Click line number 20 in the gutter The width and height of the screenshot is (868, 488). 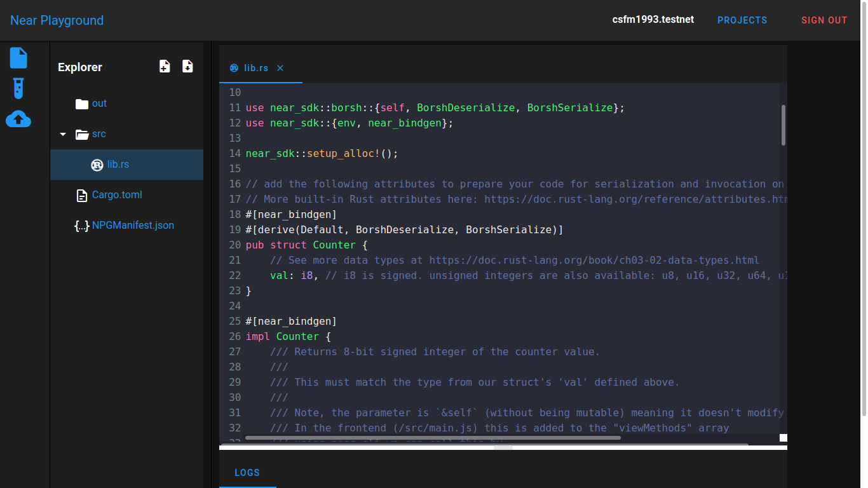point(234,245)
